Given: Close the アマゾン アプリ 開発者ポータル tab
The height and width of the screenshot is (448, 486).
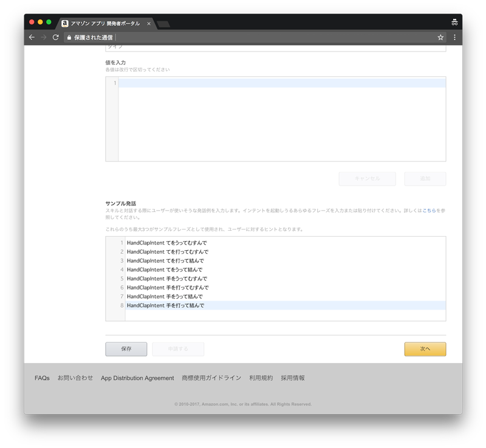Looking at the screenshot, I should tap(149, 24).
